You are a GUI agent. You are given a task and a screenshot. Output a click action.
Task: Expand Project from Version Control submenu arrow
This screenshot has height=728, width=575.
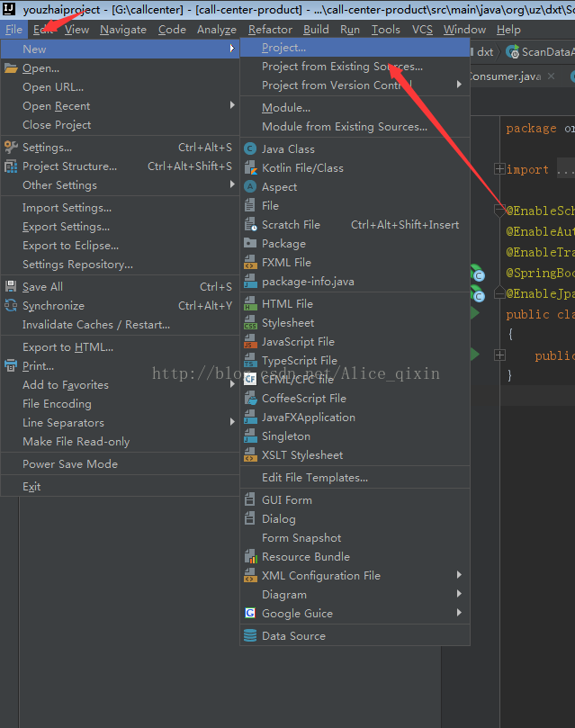point(459,85)
